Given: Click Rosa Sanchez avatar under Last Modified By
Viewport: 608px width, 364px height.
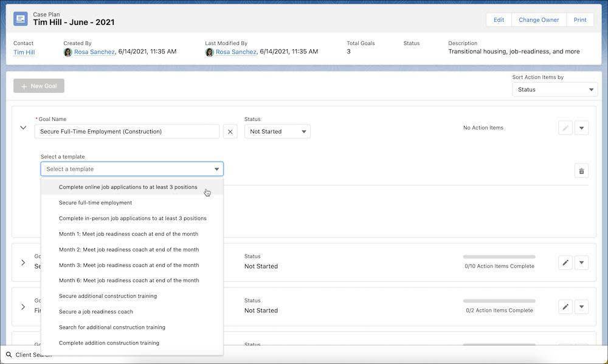Looking at the screenshot, I should [x=209, y=52].
